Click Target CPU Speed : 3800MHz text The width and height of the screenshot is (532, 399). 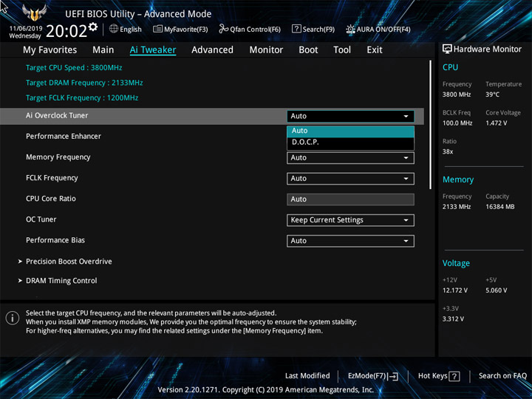coord(74,68)
